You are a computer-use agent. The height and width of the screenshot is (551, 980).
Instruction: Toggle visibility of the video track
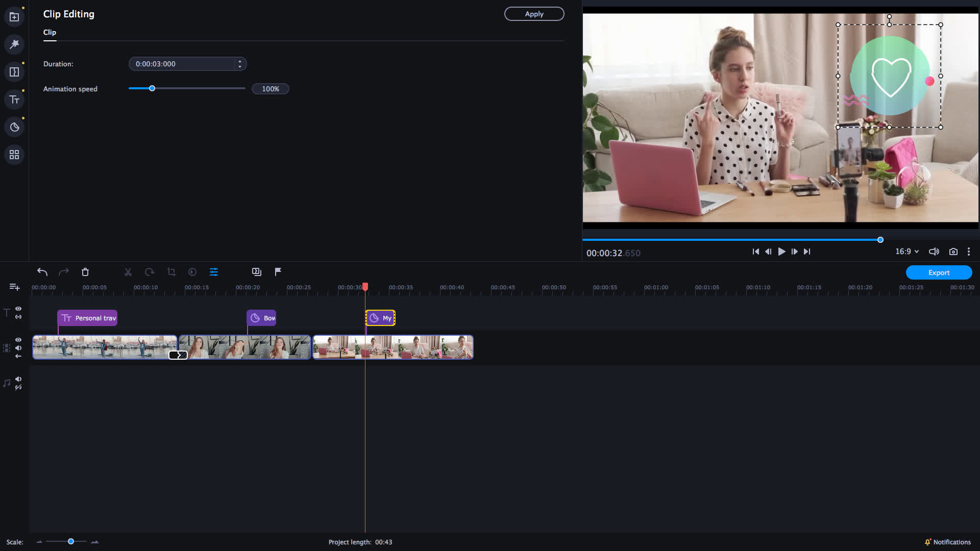[x=18, y=339]
